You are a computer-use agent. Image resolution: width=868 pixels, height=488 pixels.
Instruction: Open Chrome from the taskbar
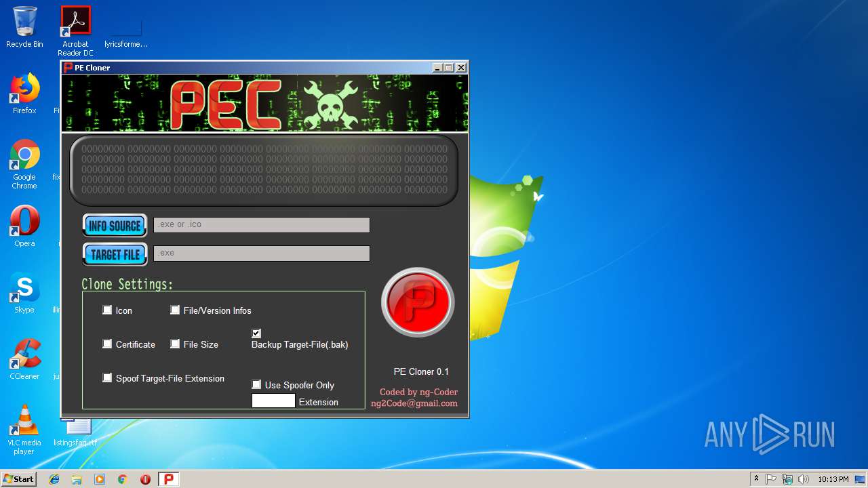pos(123,479)
